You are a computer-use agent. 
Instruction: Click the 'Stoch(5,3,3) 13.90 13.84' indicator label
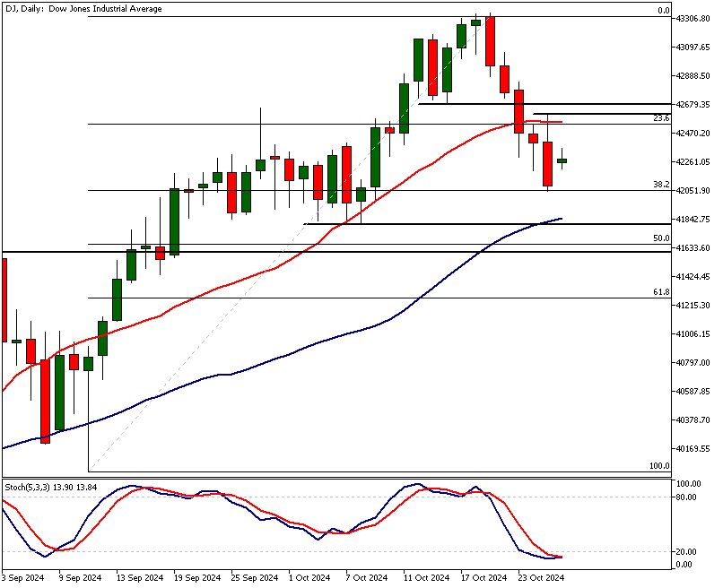(51, 487)
